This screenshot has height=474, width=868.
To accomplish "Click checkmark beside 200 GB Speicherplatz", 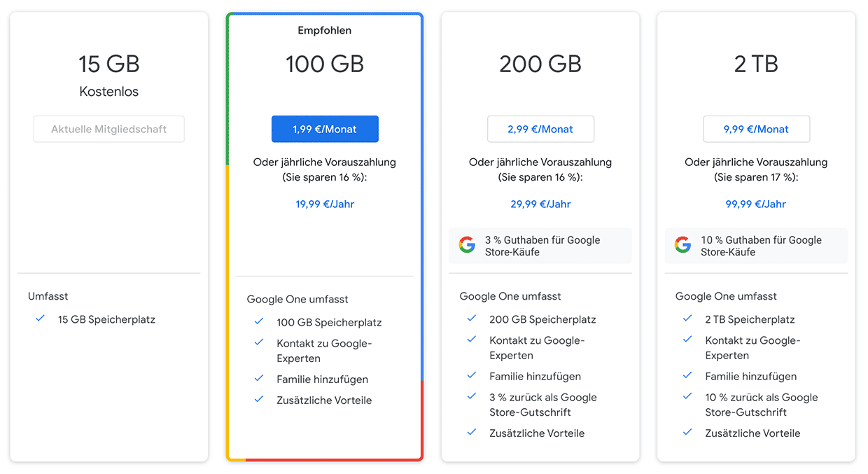I will 472,319.
